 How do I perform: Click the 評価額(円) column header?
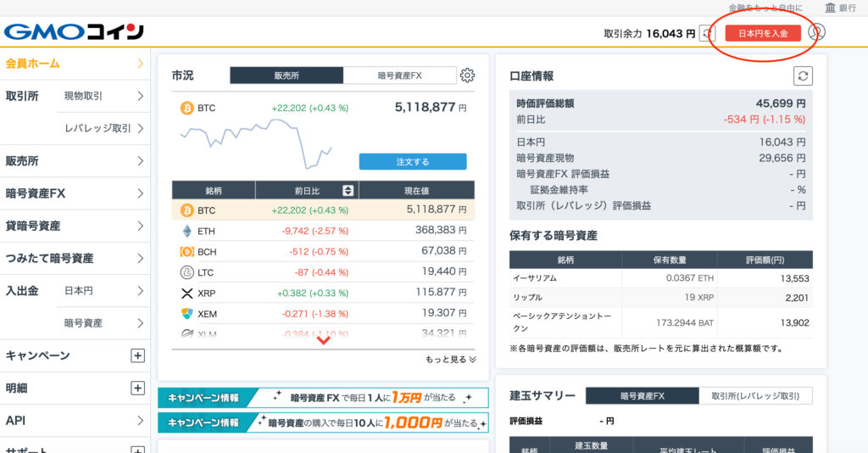click(765, 260)
